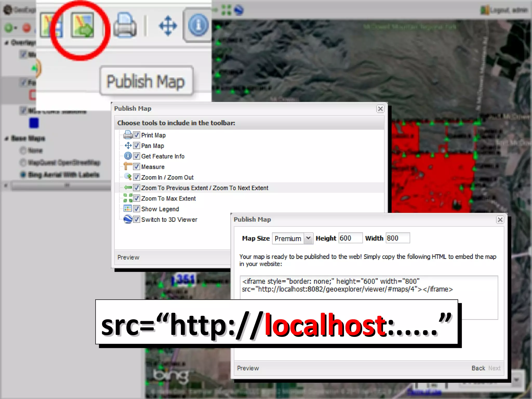532x399 pixels.
Task: Toggle Zoom To Previous Extent checkbox
Action: (137, 188)
